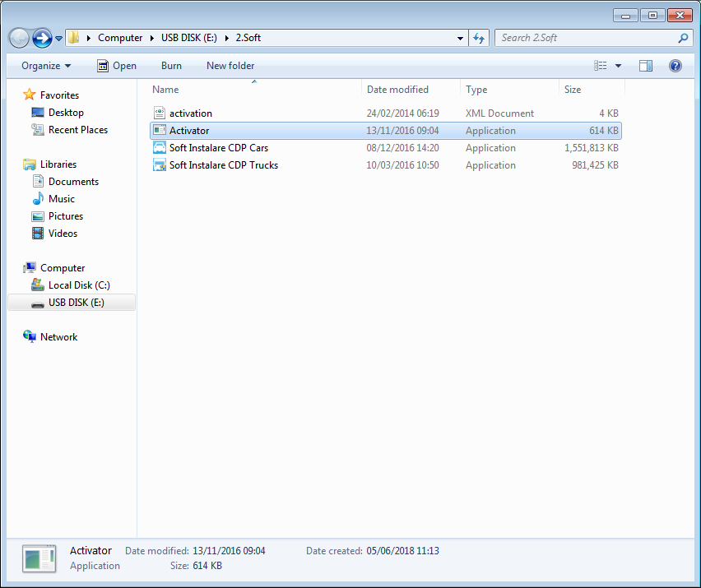Select Computer in the address breadcrumb
The width and height of the screenshot is (701, 588).
pyautogui.click(x=120, y=38)
